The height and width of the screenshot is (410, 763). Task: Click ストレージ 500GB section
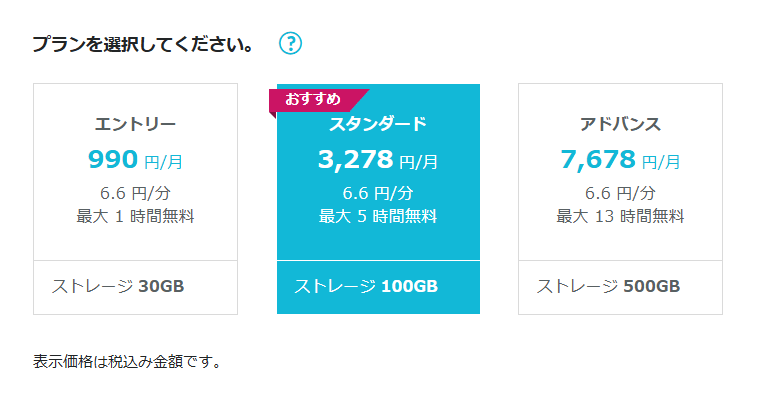620,287
